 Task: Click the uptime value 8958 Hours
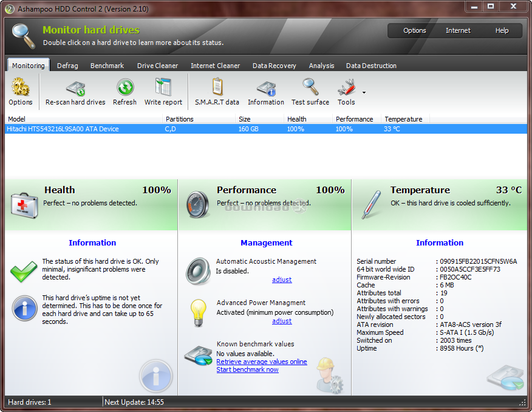[x=462, y=348]
